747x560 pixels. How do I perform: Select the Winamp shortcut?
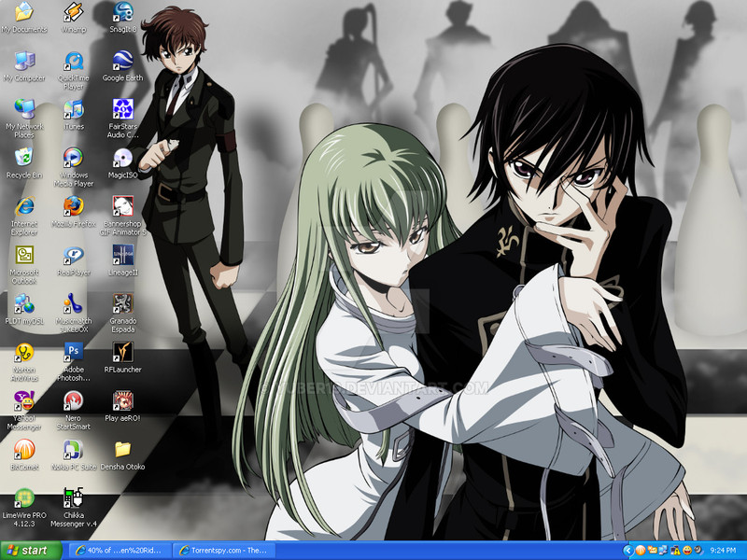tap(74, 18)
